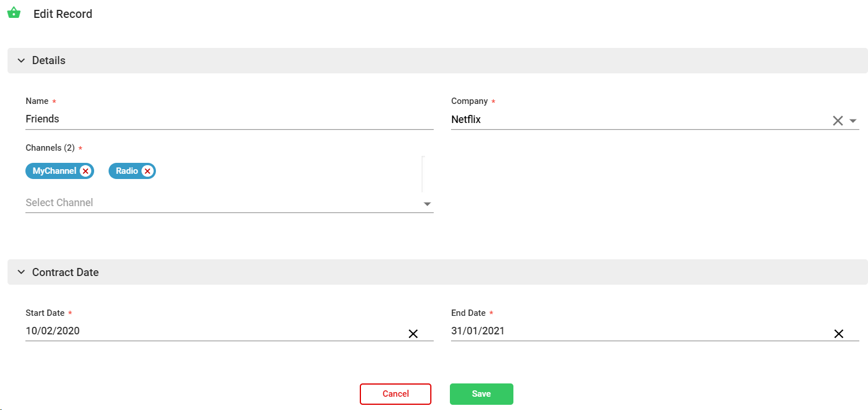
Task: Remove the Radio channel chip
Action: 147,171
